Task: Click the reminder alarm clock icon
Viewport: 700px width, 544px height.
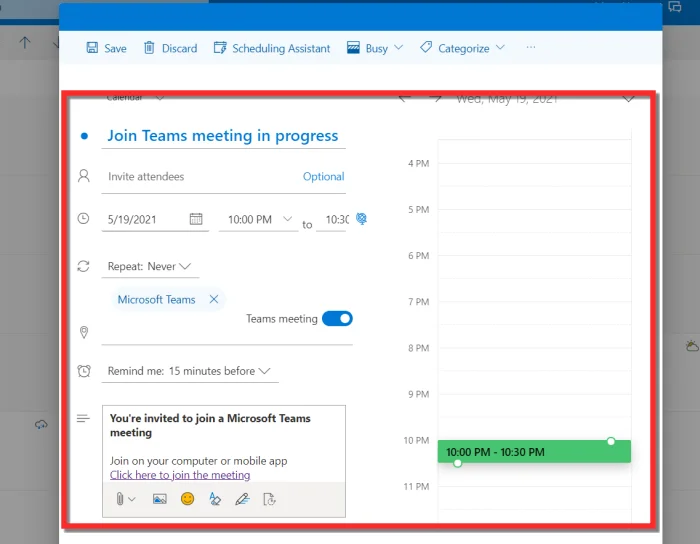Action: click(x=84, y=371)
